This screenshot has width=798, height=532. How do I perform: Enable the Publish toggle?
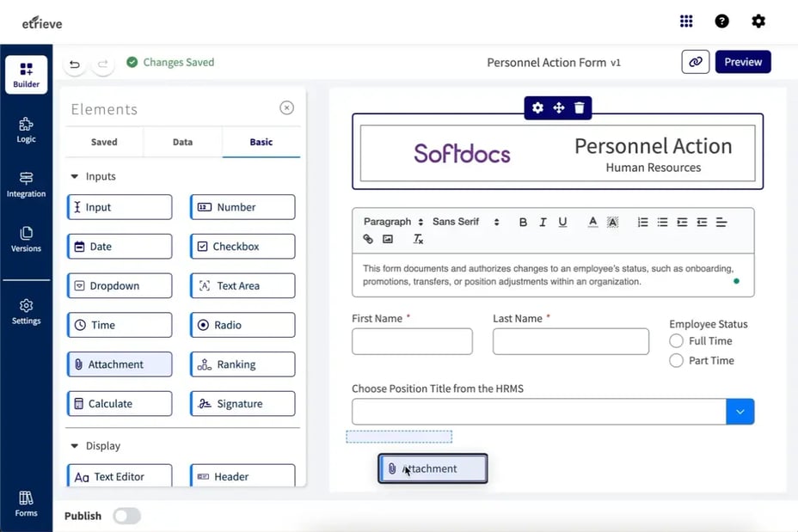126,516
